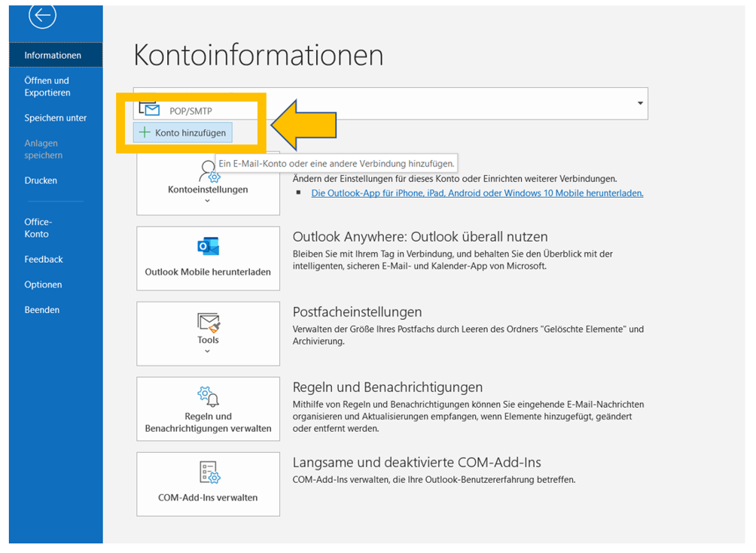Expand the chevron under Kontoeinstellungen
This screenshot has height=553, width=756.
coord(207,201)
